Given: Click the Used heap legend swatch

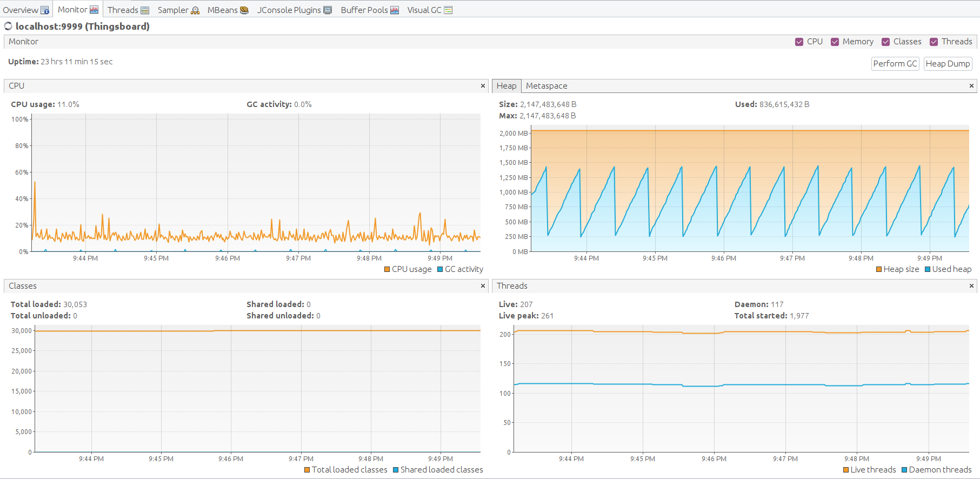Looking at the screenshot, I should coord(928,269).
